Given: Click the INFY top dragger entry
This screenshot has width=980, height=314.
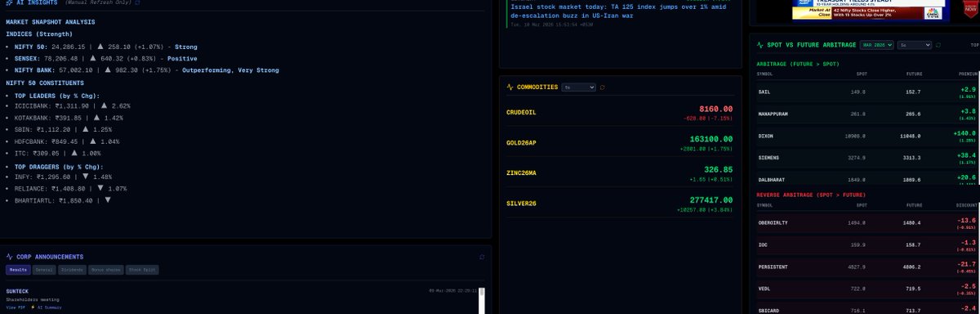Looking at the screenshot, I should pos(64,177).
